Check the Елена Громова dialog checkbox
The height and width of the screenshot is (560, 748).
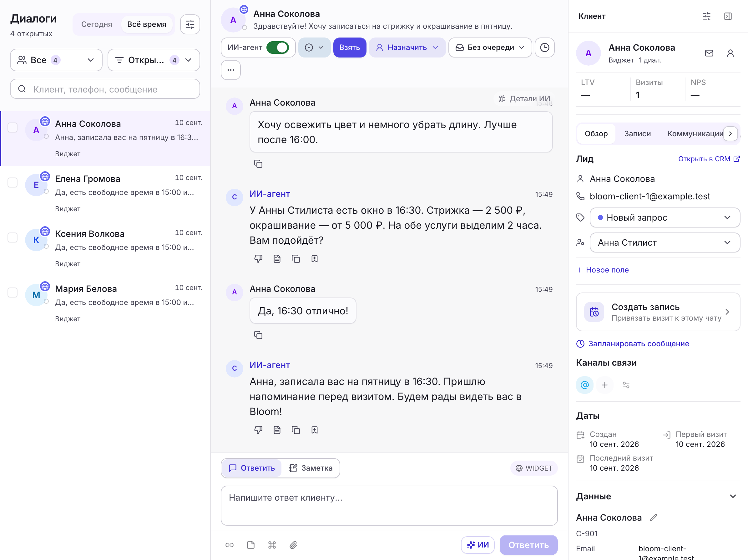(13, 182)
